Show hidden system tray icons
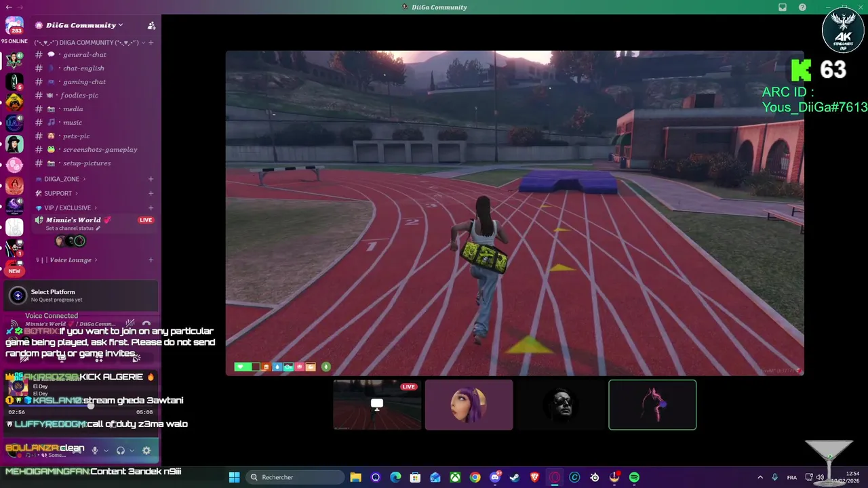The image size is (868, 488). (x=759, y=477)
